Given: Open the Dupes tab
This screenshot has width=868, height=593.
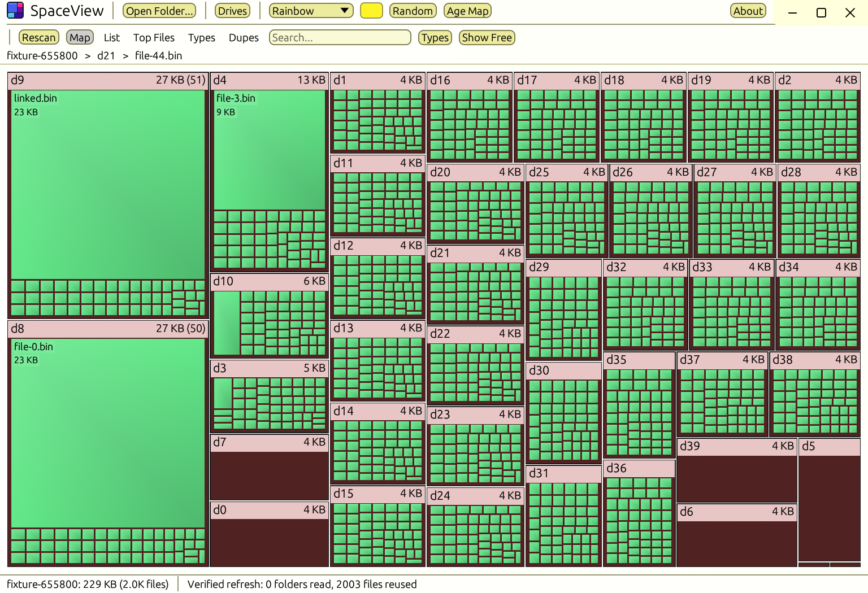Looking at the screenshot, I should coord(244,37).
